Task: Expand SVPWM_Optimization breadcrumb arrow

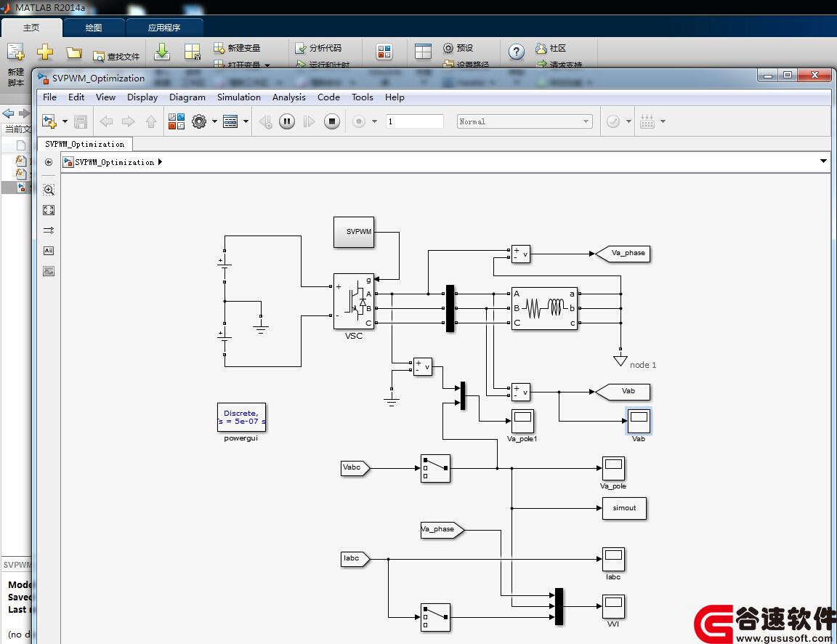Action: click(x=160, y=162)
